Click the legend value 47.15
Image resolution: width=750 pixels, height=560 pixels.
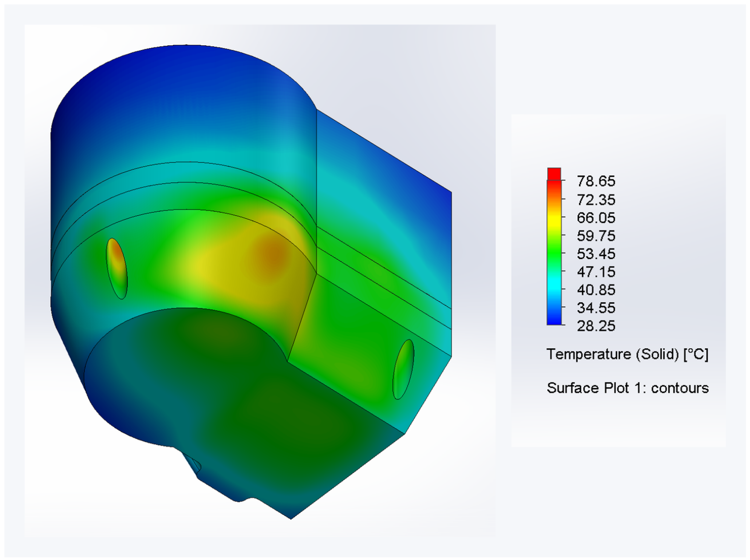point(596,272)
